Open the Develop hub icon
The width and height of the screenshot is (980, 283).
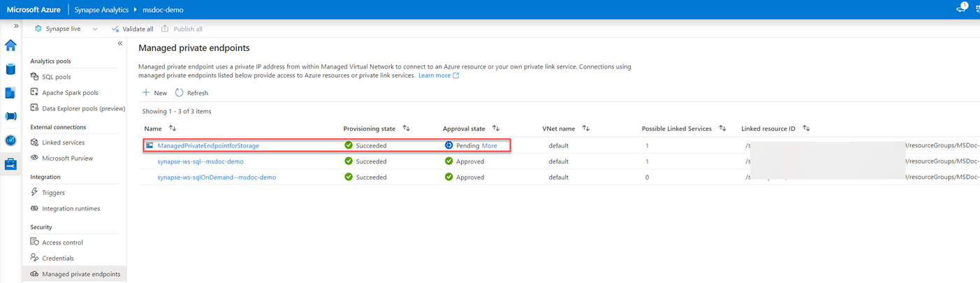[10, 93]
